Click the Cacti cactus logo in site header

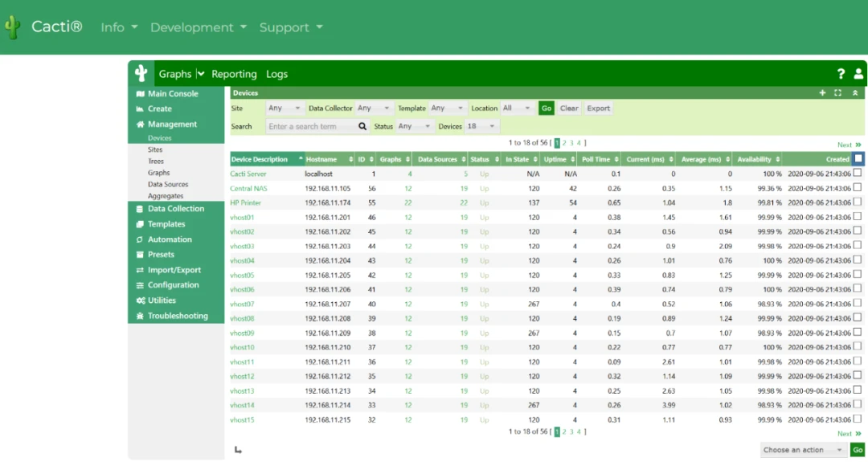(12, 27)
